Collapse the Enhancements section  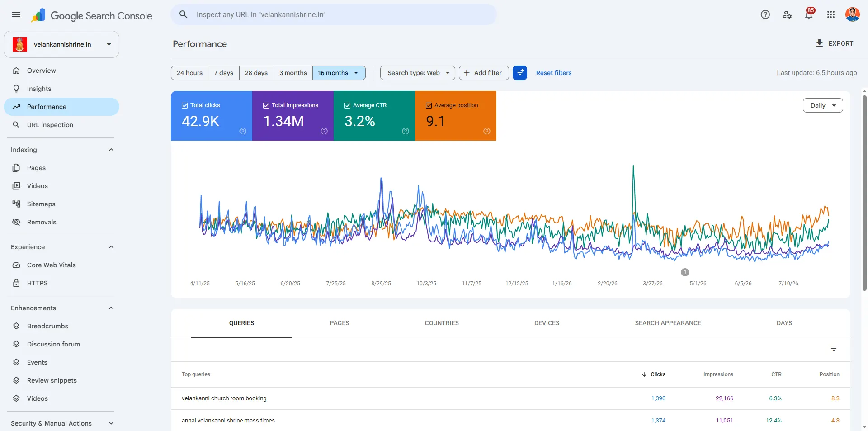click(111, 308)
